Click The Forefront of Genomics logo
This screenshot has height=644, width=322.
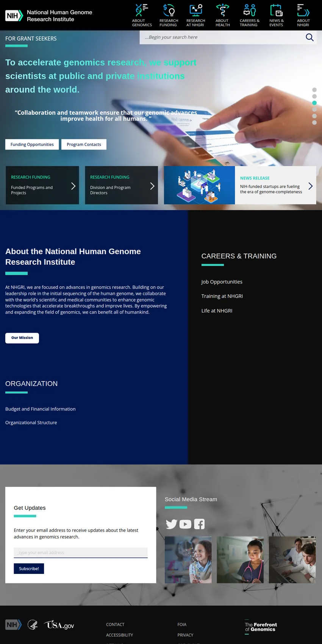(x=261, y=627)
